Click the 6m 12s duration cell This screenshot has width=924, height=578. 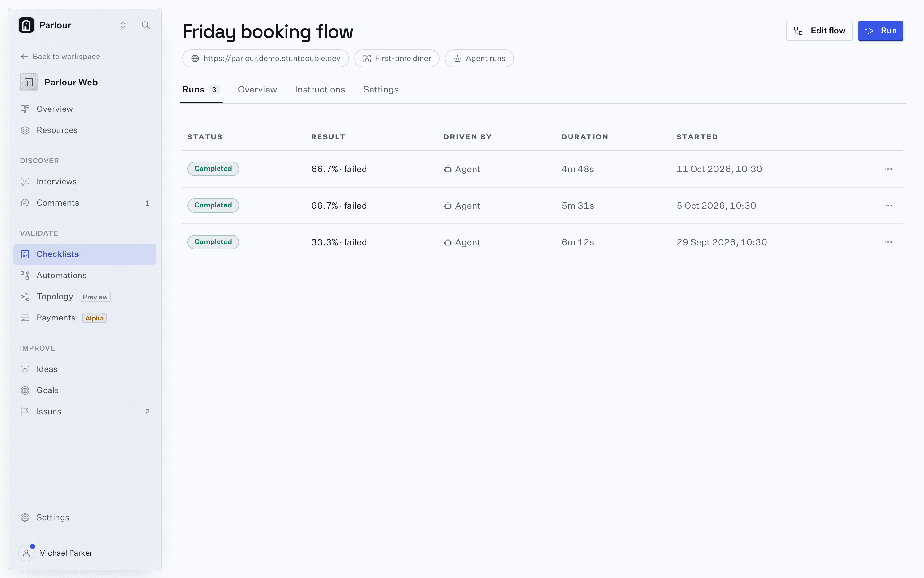pyautogui.click(x=578, y=242)
